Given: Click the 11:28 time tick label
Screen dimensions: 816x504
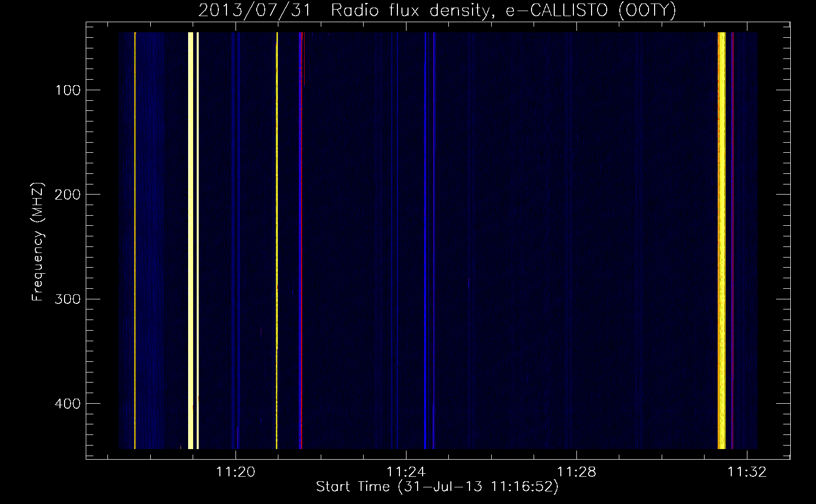Looking at the screenshot, I should tap(576, 472).
